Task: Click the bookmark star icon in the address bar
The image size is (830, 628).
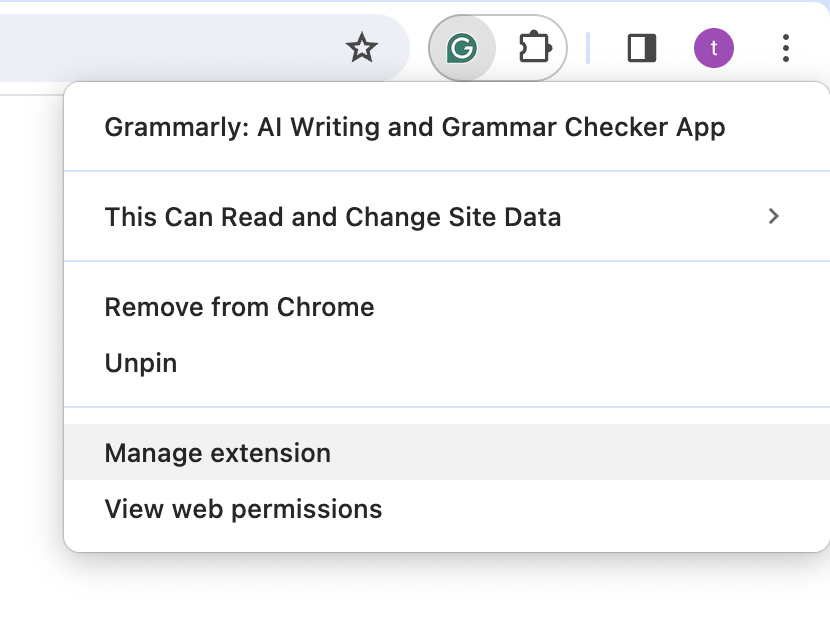Action: (362, 48)
